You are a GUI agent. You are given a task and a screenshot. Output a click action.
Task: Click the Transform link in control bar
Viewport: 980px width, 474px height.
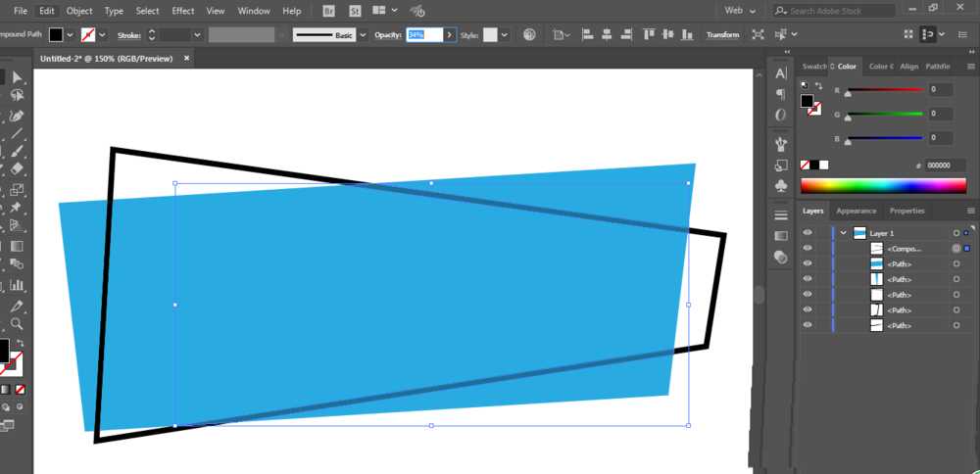[x=722, y=35]
